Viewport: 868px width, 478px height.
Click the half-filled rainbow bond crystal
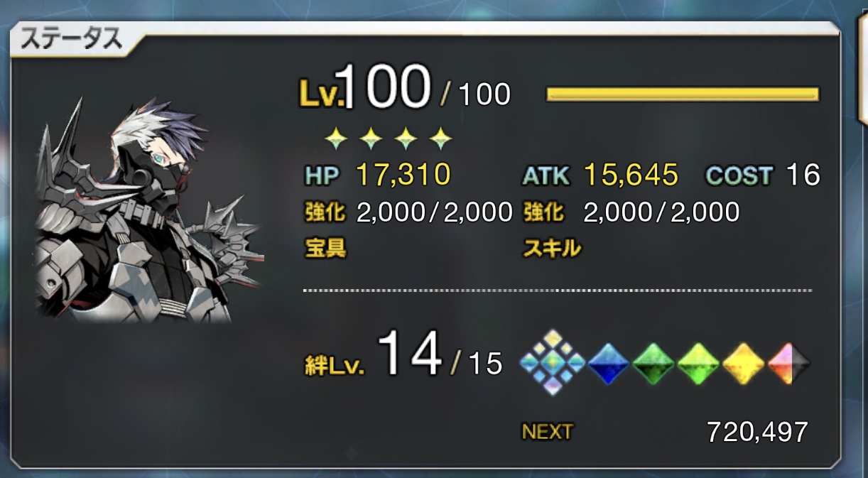pyautogui.click(x=788, y=363)
